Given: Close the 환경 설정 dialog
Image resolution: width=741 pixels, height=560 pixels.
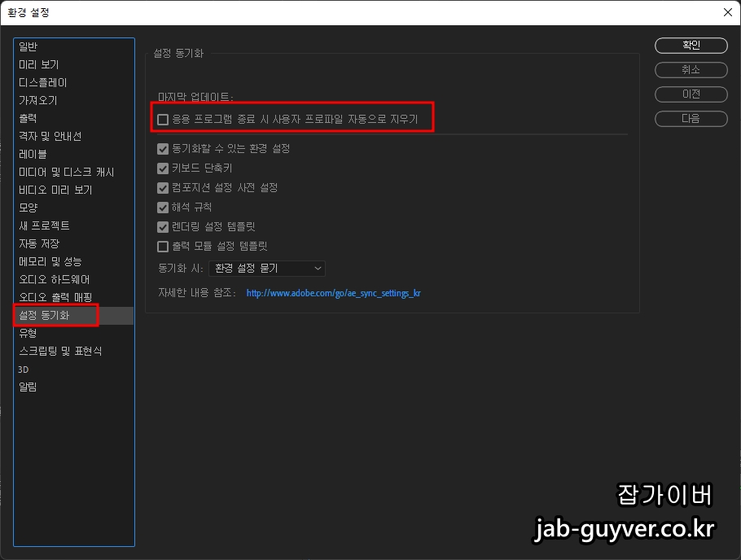Looking at the screenshot, I should (x=728, y=12).
